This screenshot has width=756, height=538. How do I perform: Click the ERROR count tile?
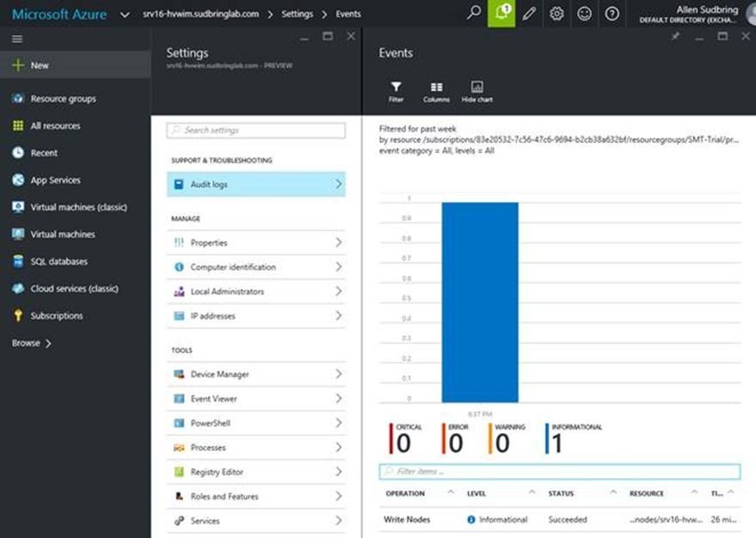(455, 438)
